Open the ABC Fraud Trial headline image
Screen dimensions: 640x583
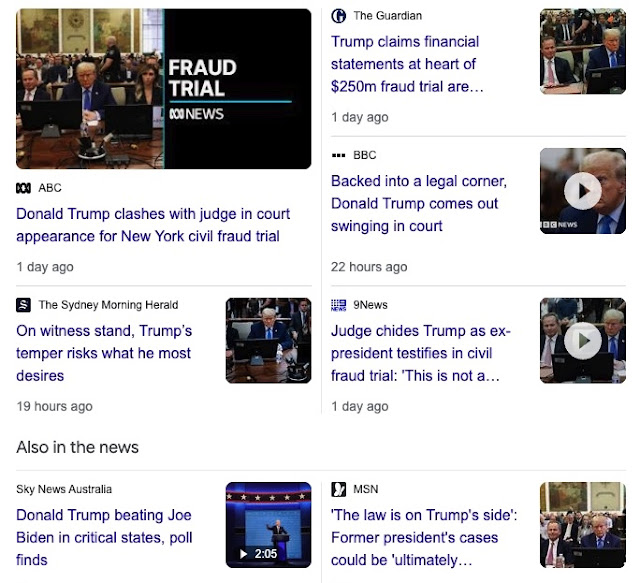(x=164, y=89)
